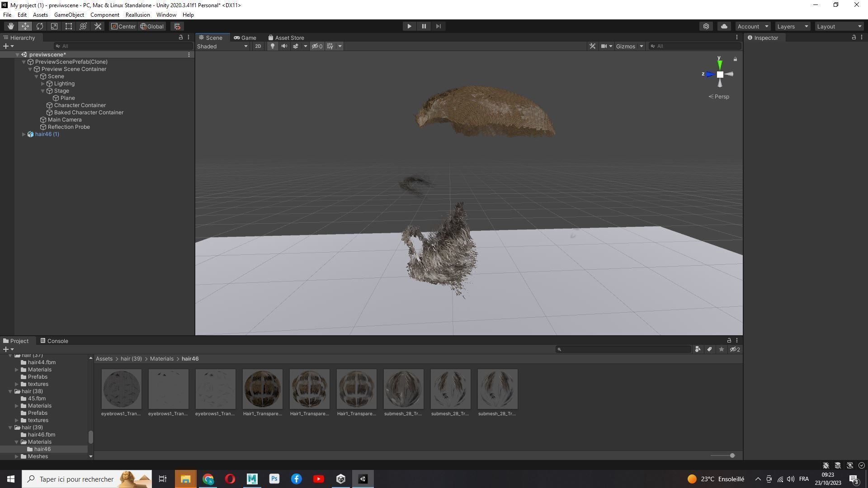Open Photoshop from the Windows taskbar
Screen dimensions: 868x488
(274, 479)
